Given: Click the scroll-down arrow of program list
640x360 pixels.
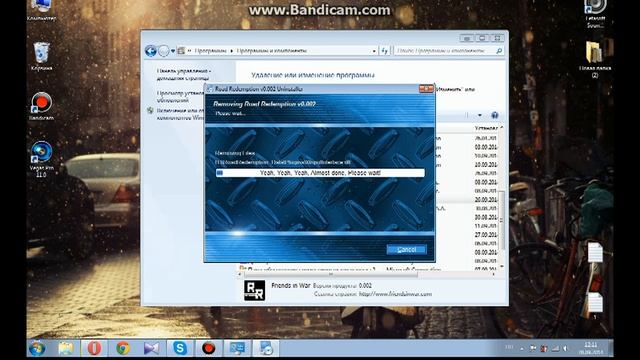Looking at the screenshot, I should coord(502,266).
